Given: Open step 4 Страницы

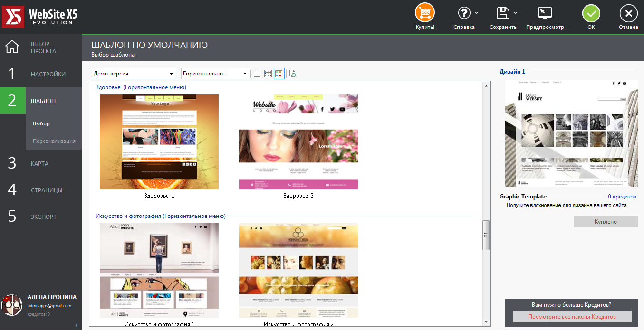Looking at the screenshot, I should (x=48, y=190).
